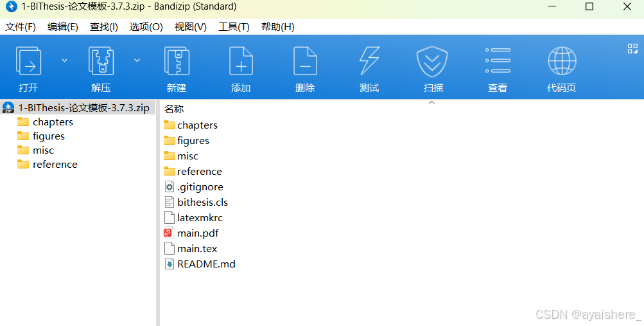
Task: Click the Code page (代码页) globe icon
Action: click(562, 61)
